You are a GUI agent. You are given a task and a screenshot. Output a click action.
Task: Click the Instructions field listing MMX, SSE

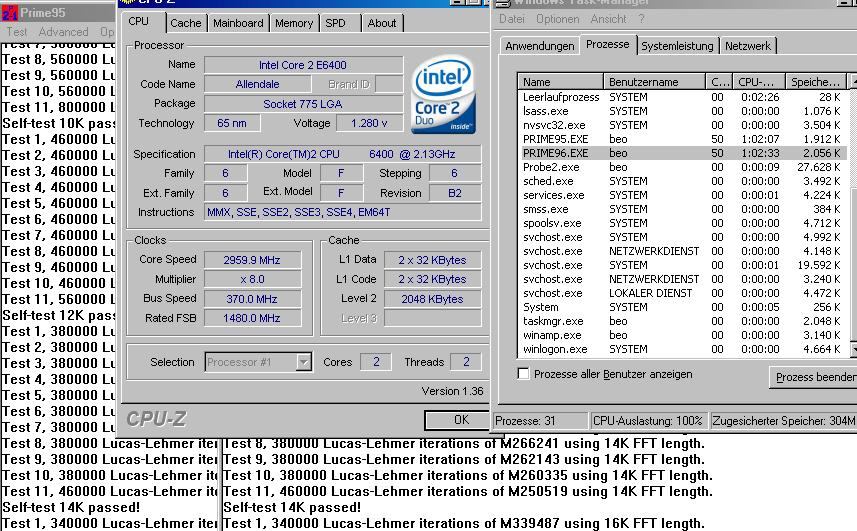pos(343,212)
